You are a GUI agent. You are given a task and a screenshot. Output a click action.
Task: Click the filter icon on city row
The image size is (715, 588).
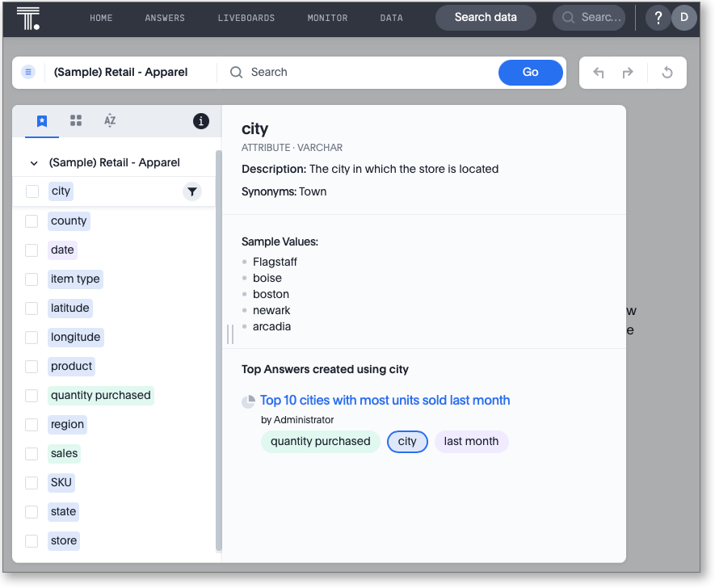click(x=191, y=191)
